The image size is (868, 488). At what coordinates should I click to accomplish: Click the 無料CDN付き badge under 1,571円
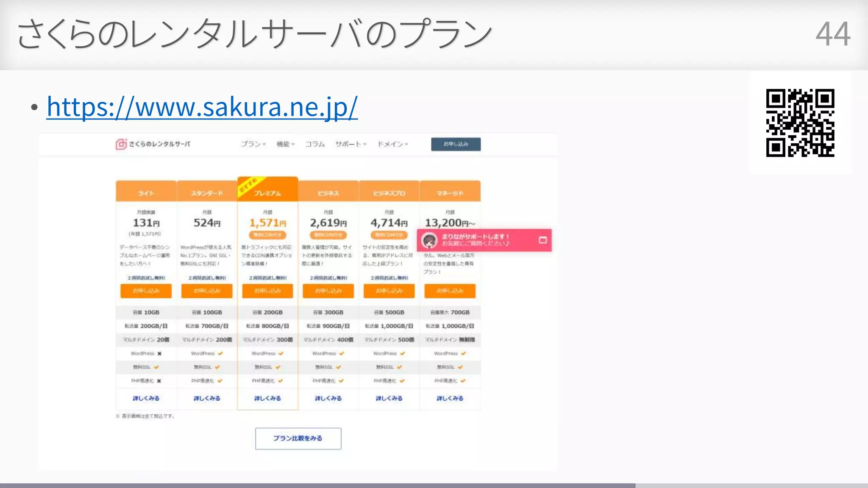[267, 235]
